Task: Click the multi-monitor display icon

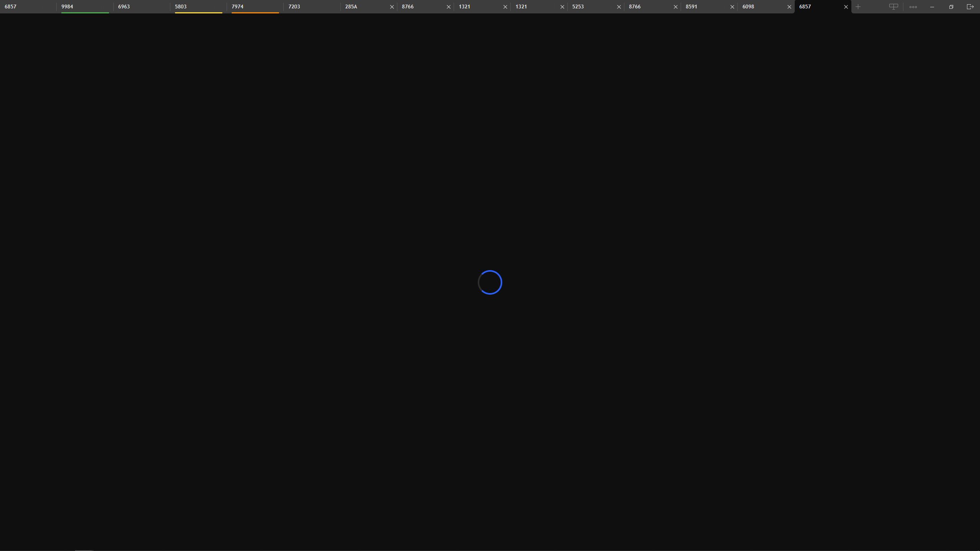Action: pos(893,7)
